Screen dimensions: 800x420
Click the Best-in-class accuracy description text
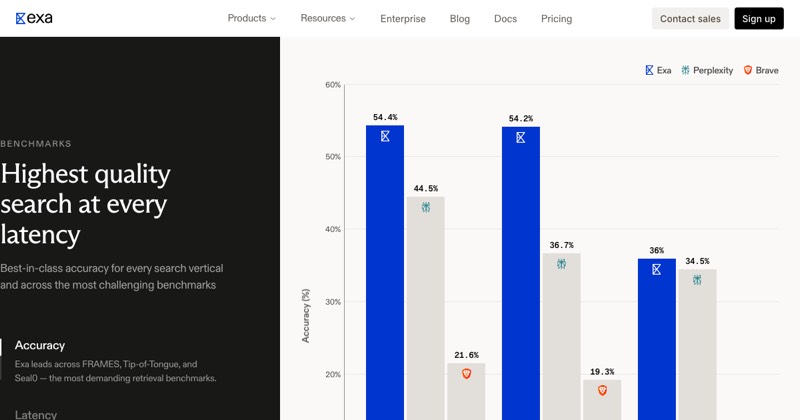pos(112,277)
